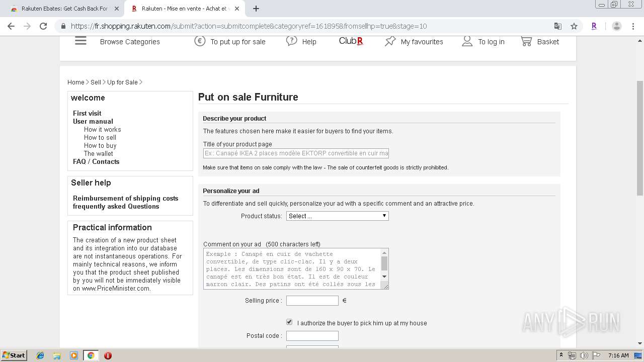The image size is (644, 362).
Task: Click the Rakuten extension icon in toolbar
Action: [594, 26]
